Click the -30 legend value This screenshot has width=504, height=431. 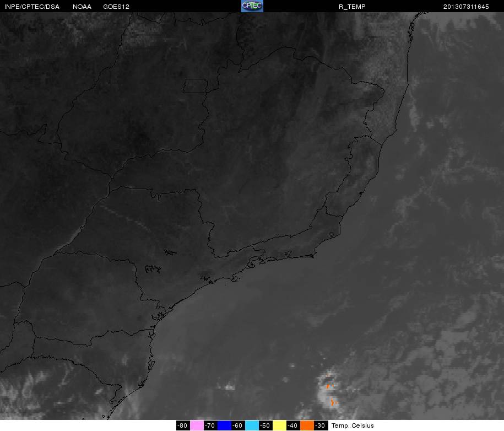pos(321,425)
